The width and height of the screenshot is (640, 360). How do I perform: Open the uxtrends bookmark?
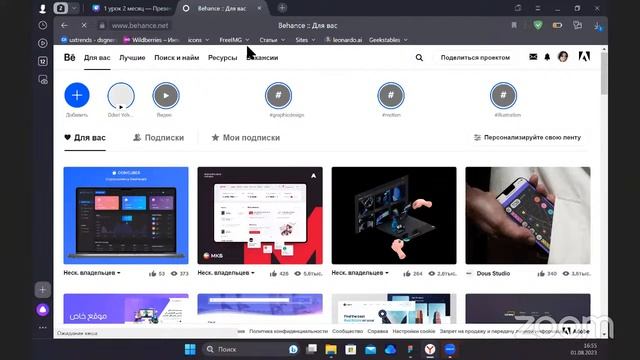click(88, 40)
